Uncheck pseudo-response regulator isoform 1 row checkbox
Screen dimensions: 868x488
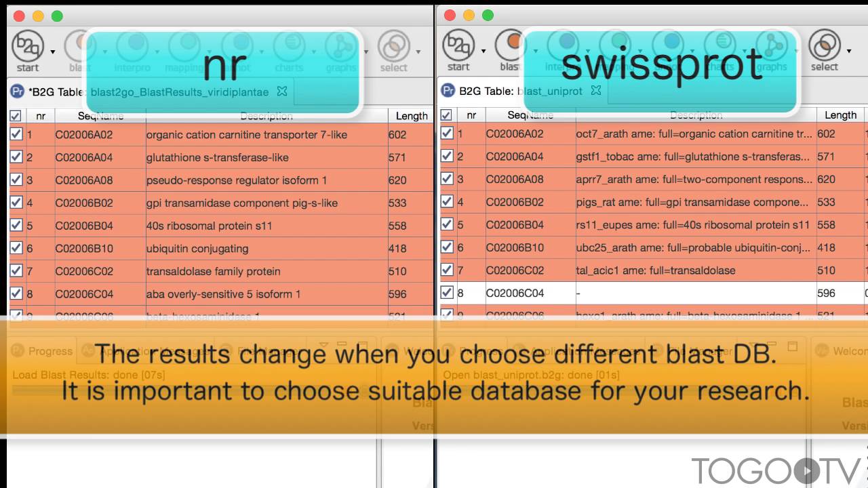(x=16, y=180)
